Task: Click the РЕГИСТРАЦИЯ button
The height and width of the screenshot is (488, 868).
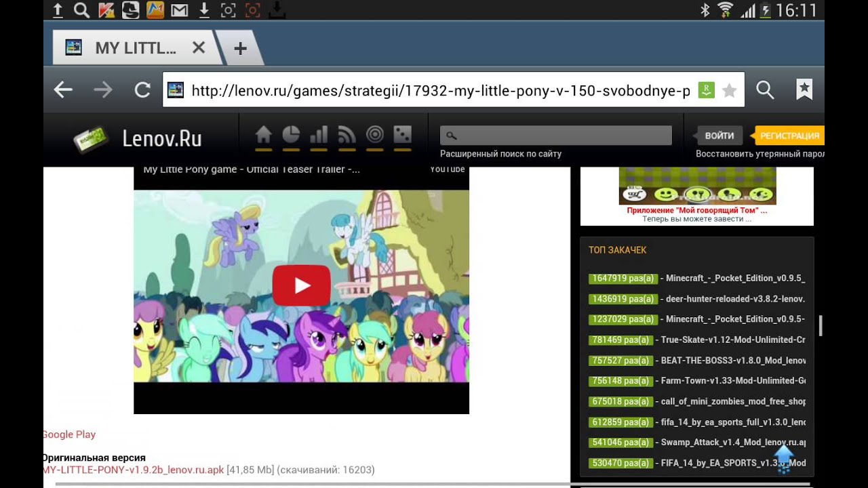Action: [x=789, y=136]
